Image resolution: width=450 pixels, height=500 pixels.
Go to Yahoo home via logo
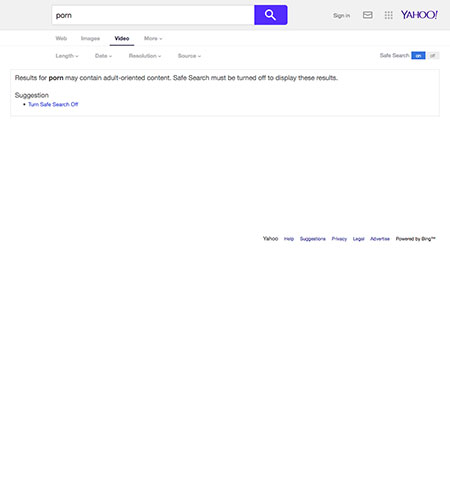point(419,15)
